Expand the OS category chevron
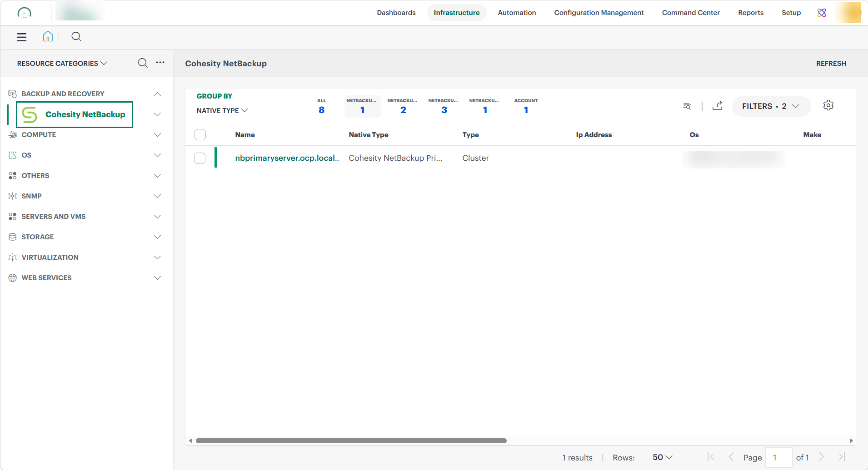Viewport: 868px width, 470px height. (157, 155)
